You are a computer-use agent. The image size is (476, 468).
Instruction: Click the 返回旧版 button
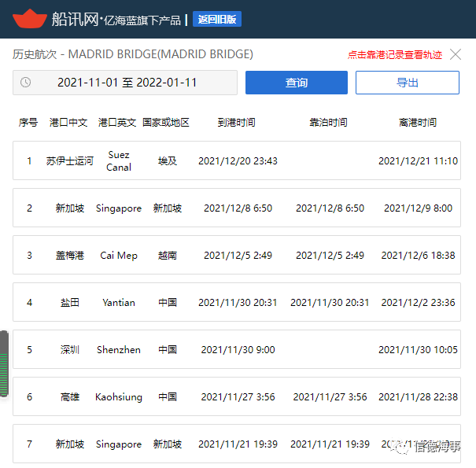coord(216,19)
